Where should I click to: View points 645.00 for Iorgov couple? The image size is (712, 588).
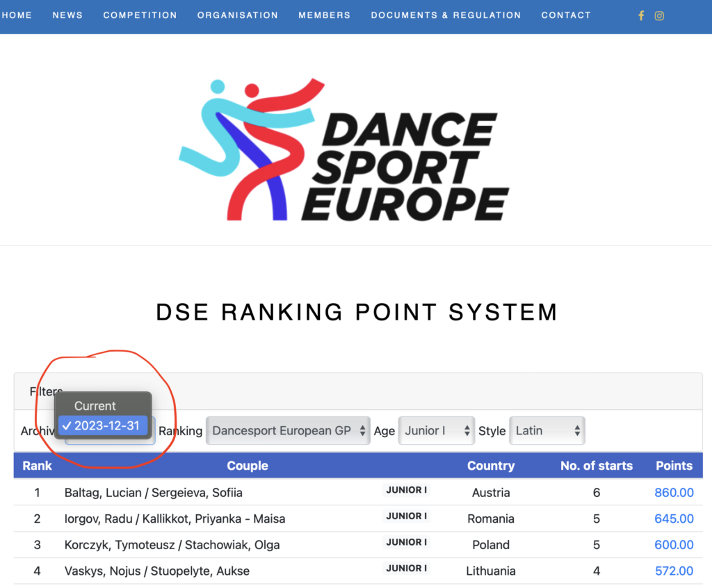[674, 518]
